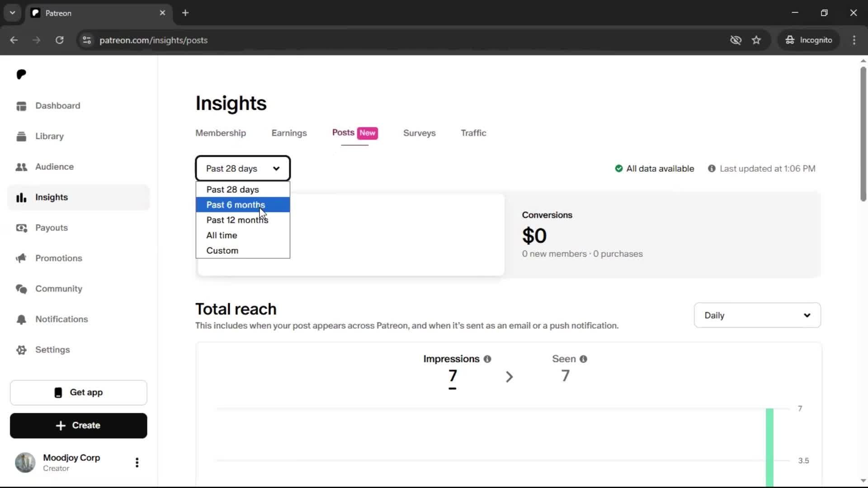Reload the page with the refresh icon
The width and height of the screenshot is (868, 488).
point(59,40)
